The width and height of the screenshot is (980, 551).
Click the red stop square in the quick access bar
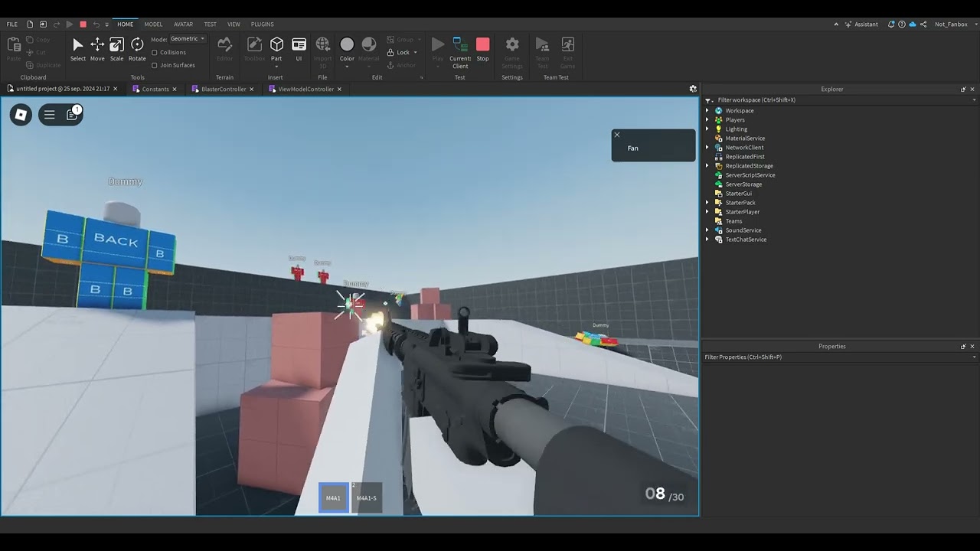83,24
